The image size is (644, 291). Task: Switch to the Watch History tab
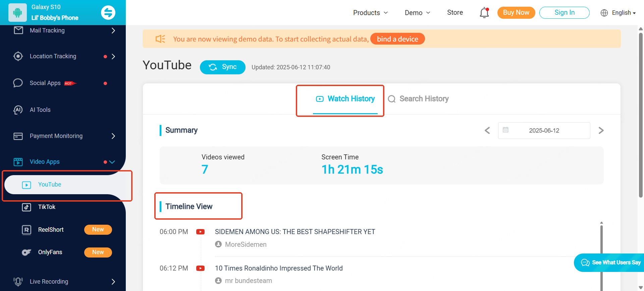pos(345,99)
